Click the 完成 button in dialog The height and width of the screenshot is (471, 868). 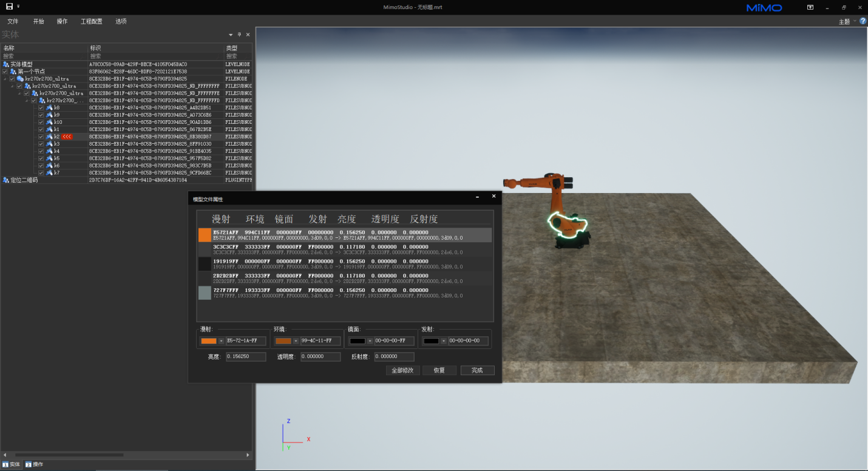pyautogui.click(x=477, y=370)
